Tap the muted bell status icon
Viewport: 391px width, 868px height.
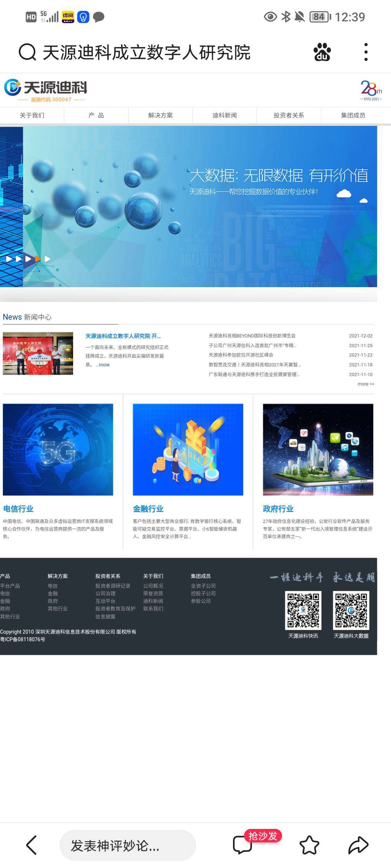point(299,17)
